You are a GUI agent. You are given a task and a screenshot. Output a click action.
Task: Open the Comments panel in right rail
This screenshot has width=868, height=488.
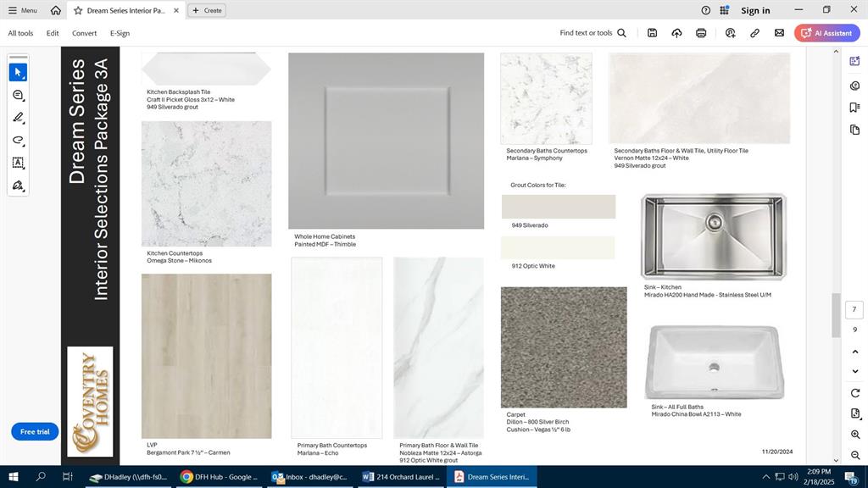[854, 86]
